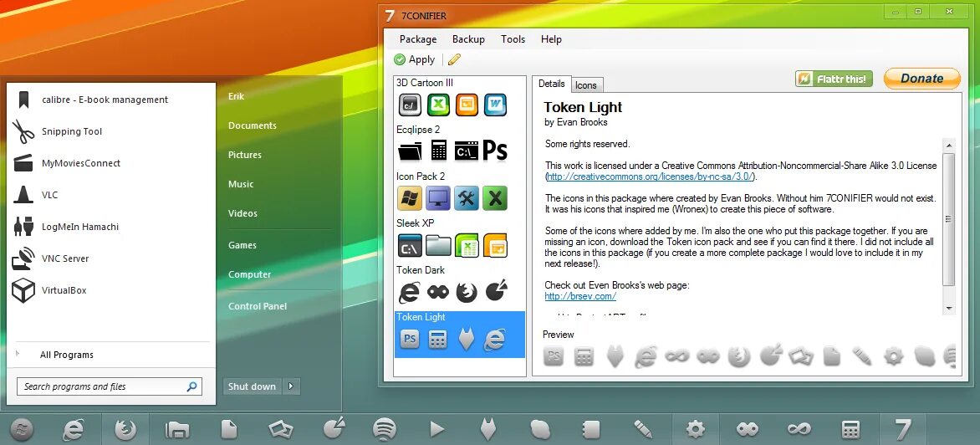Click the command prompt icon in Sleek XP
Screen dimensions: 980x445
coord(410,246)
